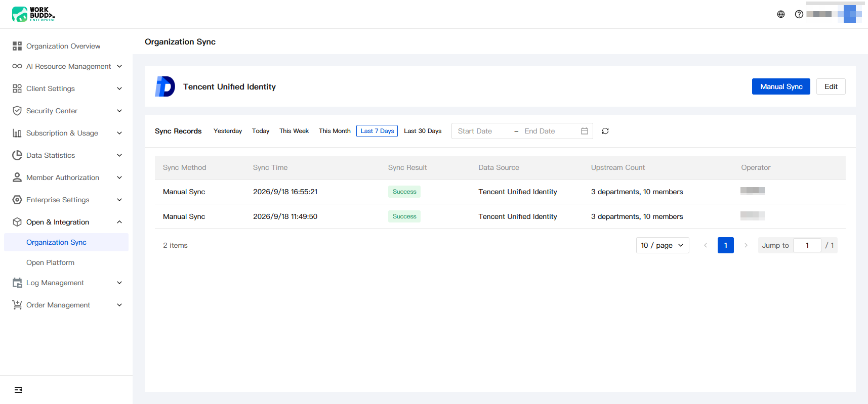Click the 2 items count text
Screen dimensions: 868x404
(175, 245)
